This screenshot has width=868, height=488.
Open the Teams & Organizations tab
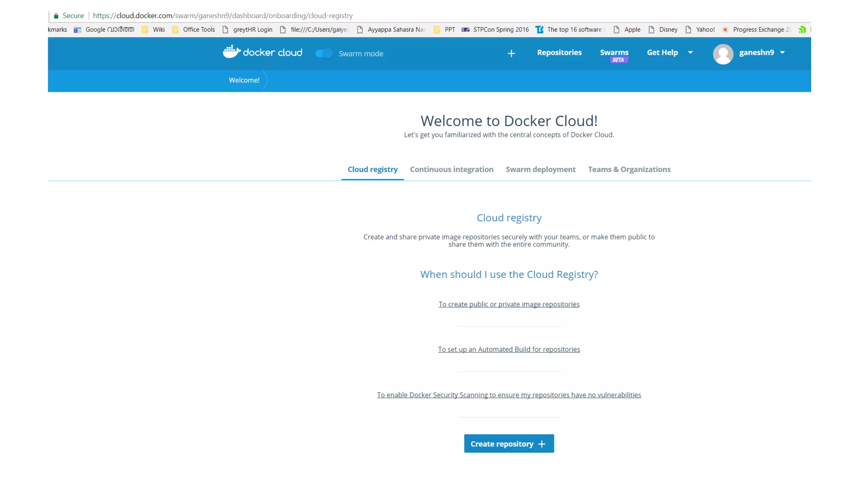[x=629, y=169]
